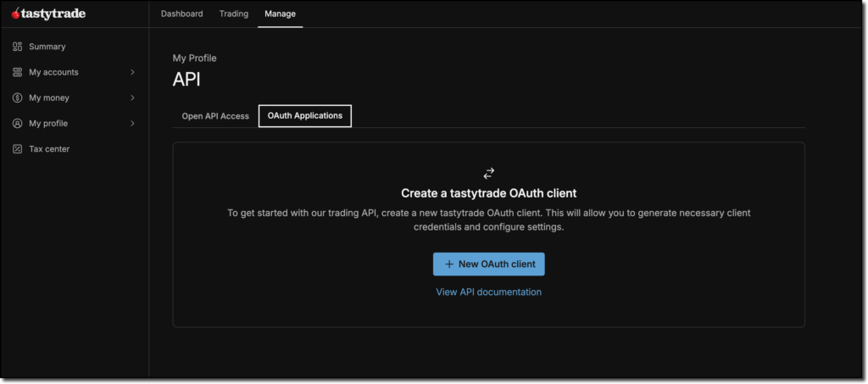Screen dimensions: 868x384
Task: Select the OAuth Applications tab
Action: tap(304, 116)
